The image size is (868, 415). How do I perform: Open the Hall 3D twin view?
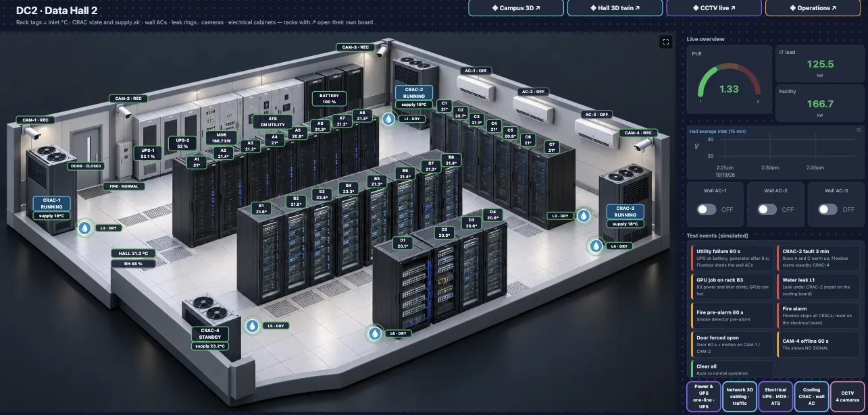[615, 8]
